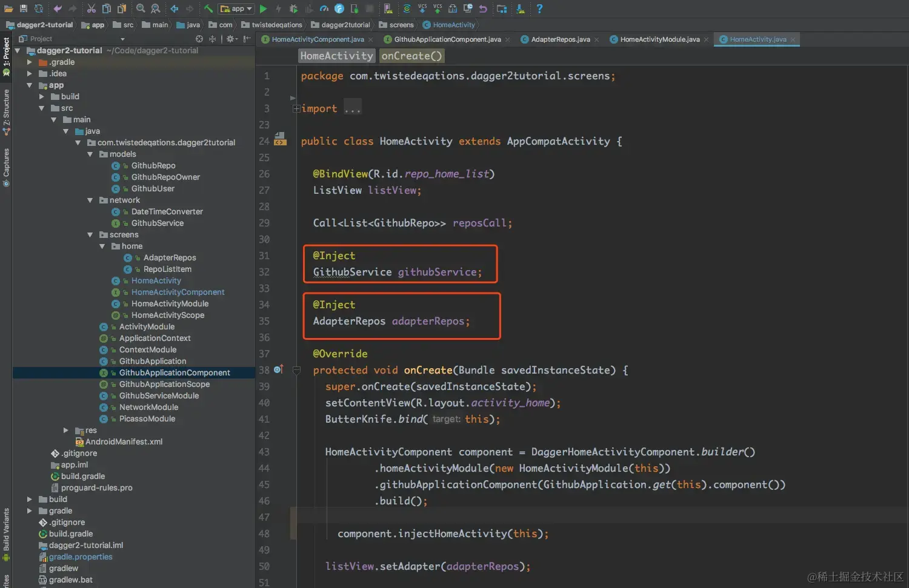Close the HomeActivity.java tab
Viewport: 909px width, 588px height.
click(793, 40)
